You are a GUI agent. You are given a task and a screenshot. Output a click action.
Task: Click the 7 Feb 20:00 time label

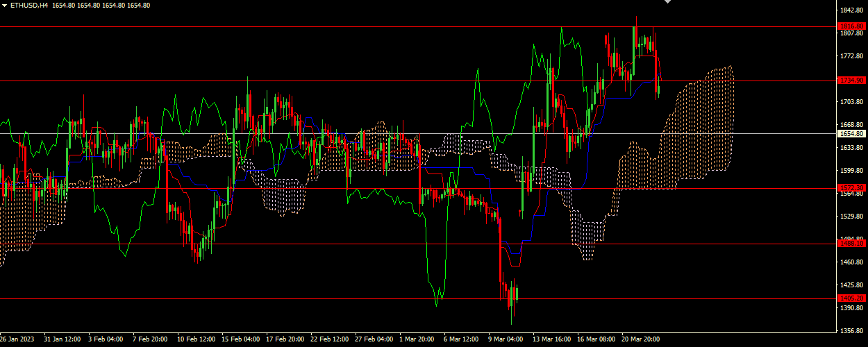pyautogui.click(x=151, y=340)
